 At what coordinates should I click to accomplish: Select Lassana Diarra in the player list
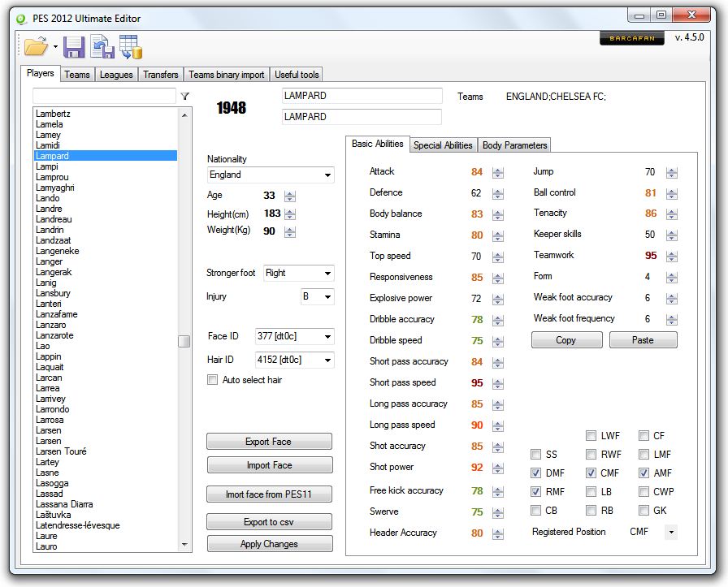106,504
